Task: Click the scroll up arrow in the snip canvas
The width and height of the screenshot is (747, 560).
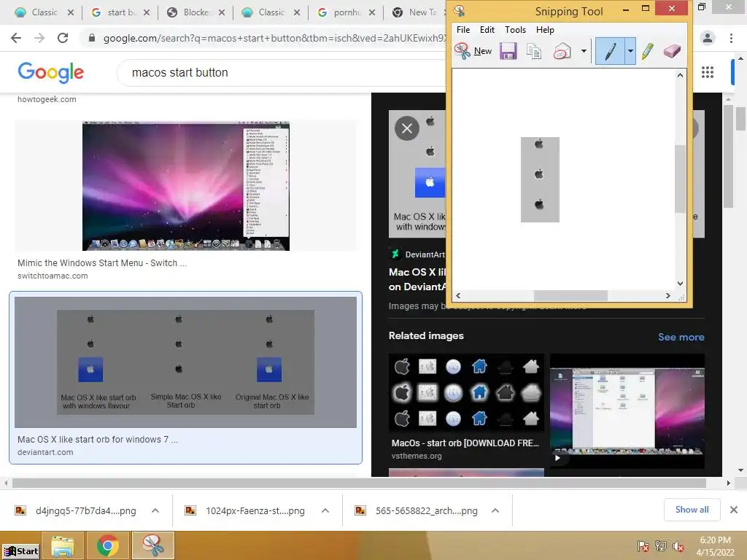Action: point(681,75)
